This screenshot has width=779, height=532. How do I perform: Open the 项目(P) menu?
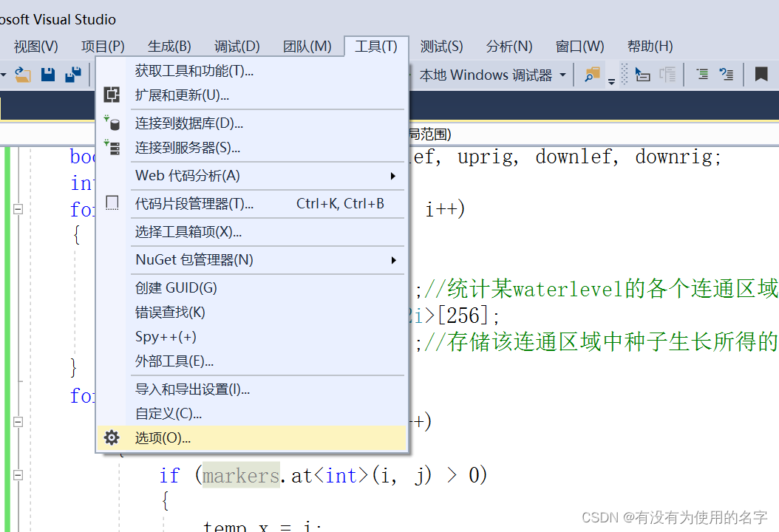coord(103,47)
